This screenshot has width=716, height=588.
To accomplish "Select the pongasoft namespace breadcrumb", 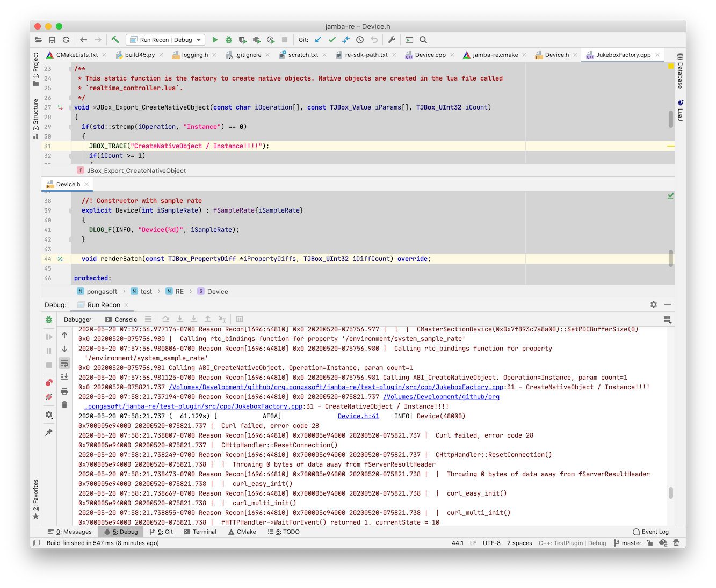I will click(97, 292).
